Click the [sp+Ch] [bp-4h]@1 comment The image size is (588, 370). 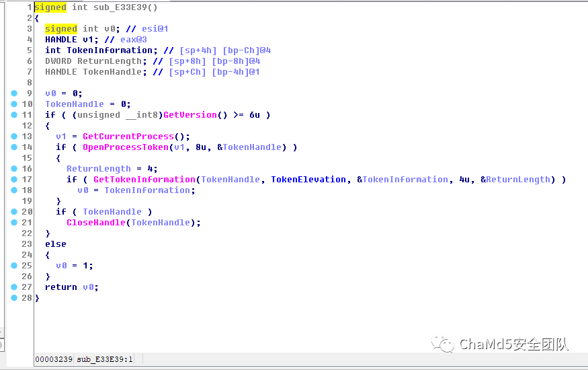(x=214, y=72)
